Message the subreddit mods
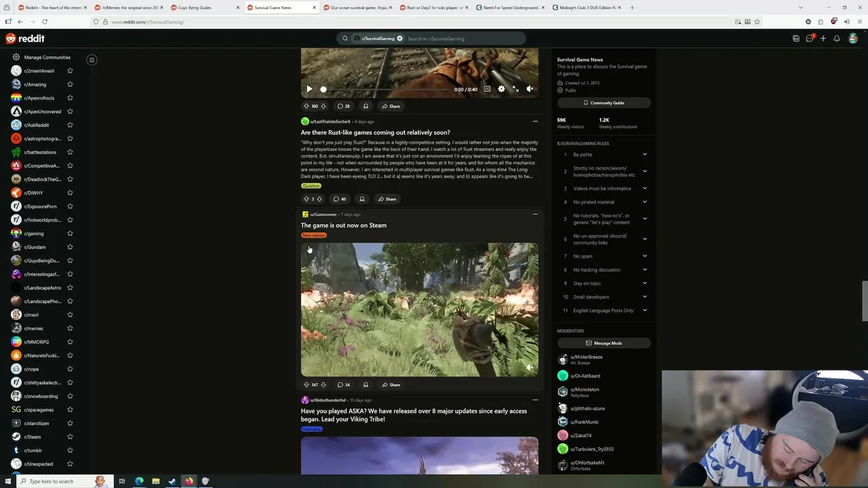The width and height of the screenshot is (868, 488). pyautogui.click(x=604, y=343)
